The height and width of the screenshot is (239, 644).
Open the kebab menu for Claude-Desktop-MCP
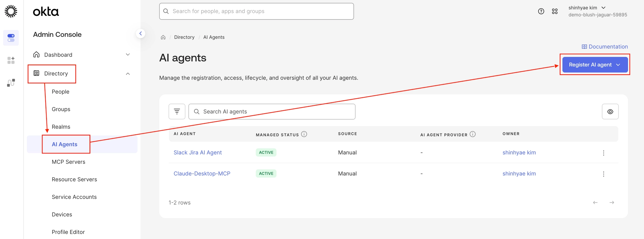(603, 174)
